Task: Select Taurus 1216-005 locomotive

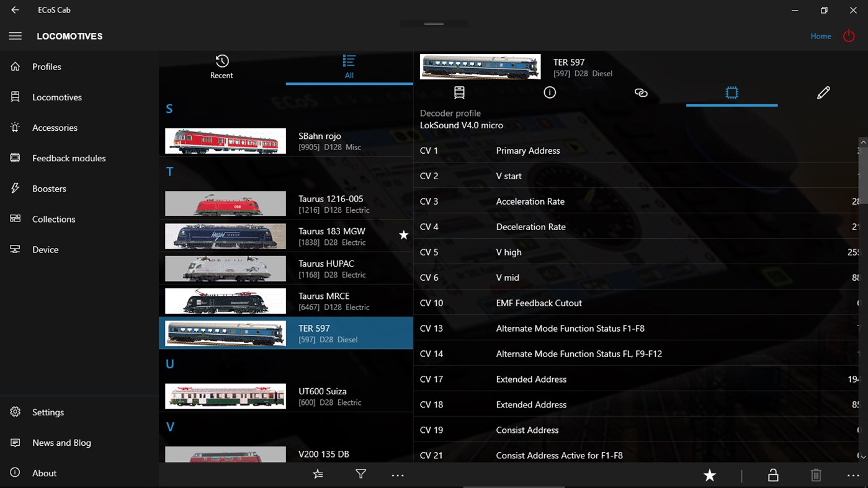Action: [x=286, y=203]
